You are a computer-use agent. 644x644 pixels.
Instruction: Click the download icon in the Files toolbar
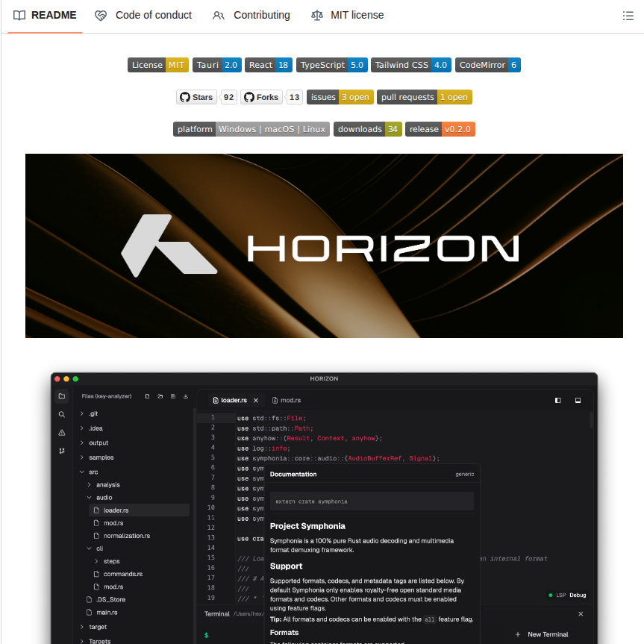[185, 396]
